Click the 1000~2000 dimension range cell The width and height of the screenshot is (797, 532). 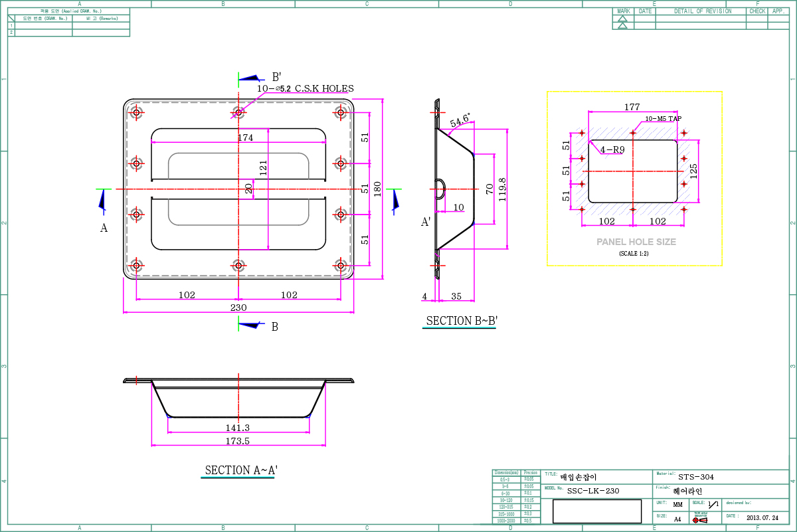tap(507, 521)
